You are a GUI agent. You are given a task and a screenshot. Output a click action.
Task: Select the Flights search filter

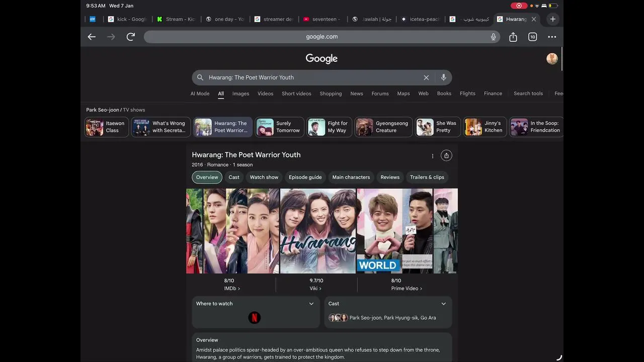click(x=467, y=94)
